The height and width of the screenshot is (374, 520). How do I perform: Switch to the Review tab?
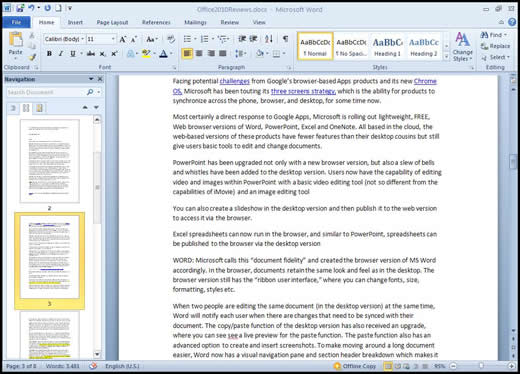(x=230, y=22)
